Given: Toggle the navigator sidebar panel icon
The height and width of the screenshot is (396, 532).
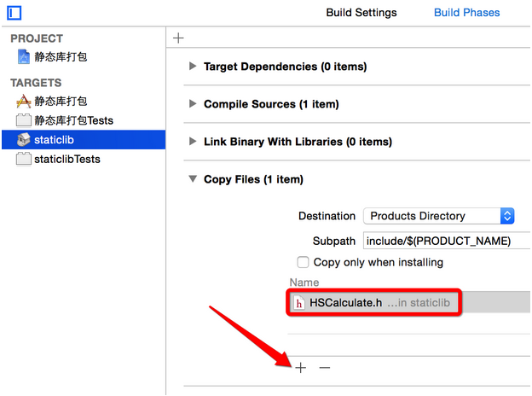Looking at the screenshot, I should (14, 13).
